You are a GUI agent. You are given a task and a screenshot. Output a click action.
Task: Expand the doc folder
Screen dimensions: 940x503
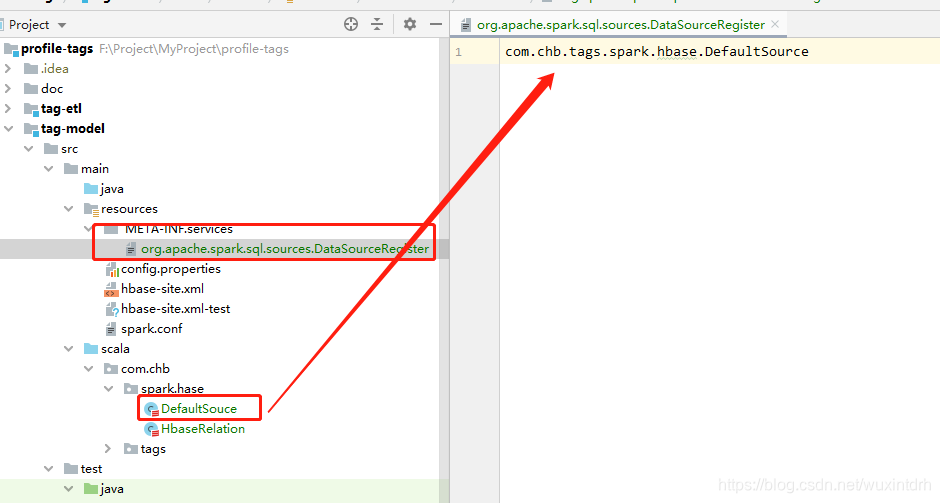pos(8,89)
